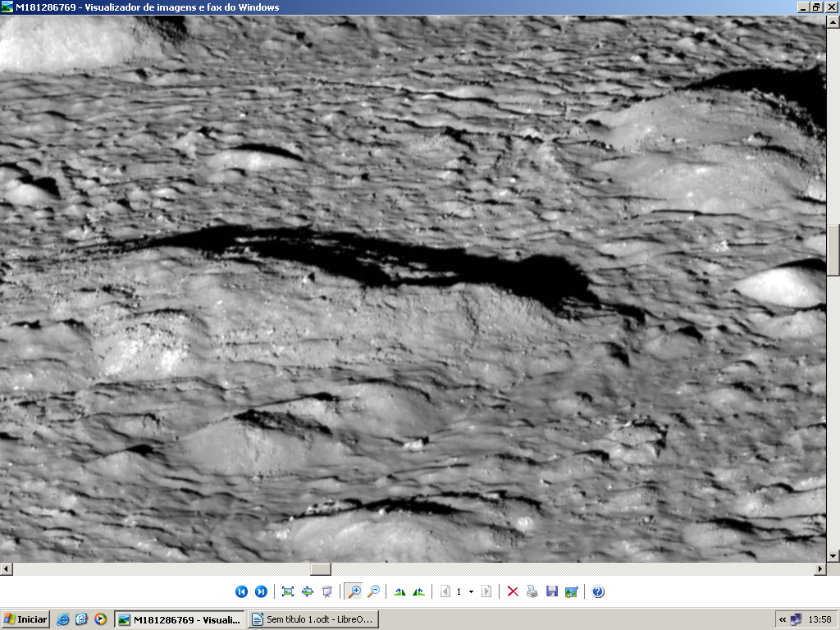Rotate the image counterclockwise
Screen dimensions: 840x630
pyautogui.click(x=419, y=591)
